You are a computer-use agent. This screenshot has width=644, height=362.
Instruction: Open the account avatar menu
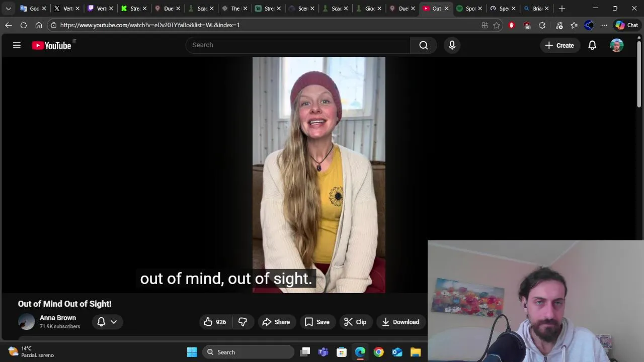click(x=617, y=45)
